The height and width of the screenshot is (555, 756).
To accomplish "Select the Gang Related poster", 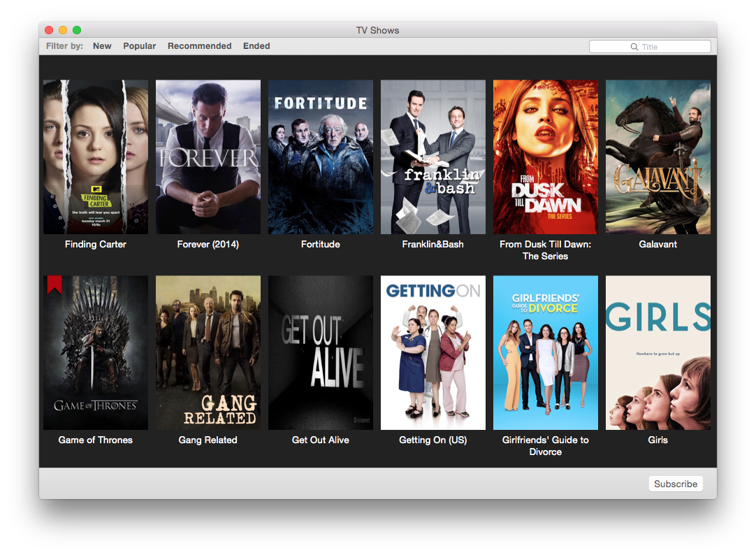I will point(208,352).
